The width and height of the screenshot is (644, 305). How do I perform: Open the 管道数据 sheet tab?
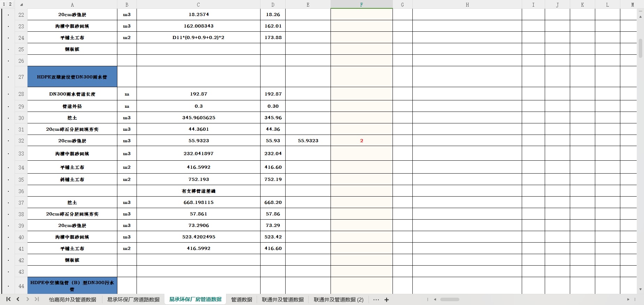click(242, 299)
